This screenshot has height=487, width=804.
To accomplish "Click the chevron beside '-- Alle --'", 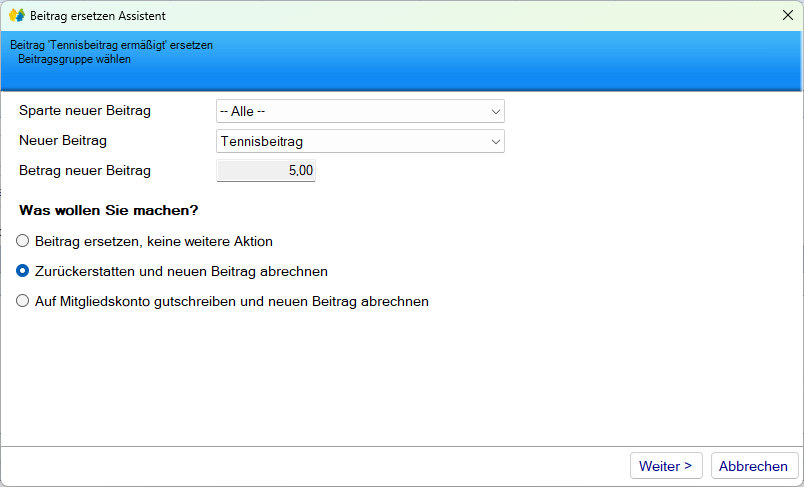I will click(495, 111).
